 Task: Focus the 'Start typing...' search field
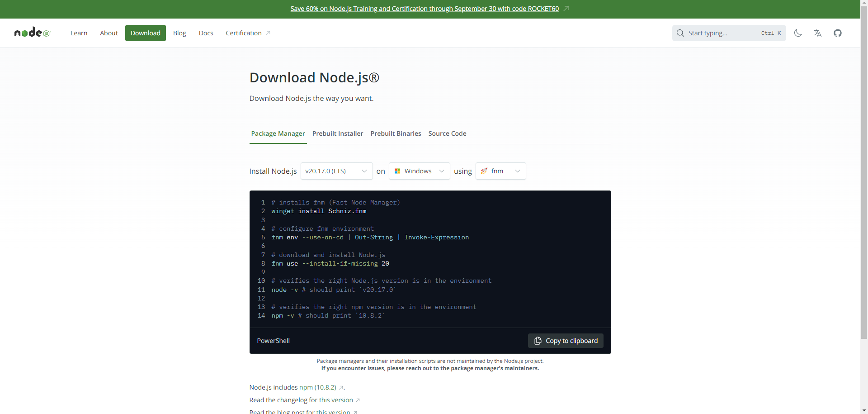coord(729,33)
